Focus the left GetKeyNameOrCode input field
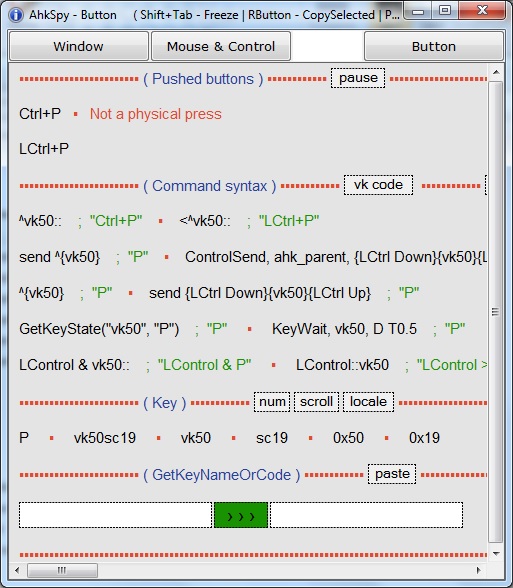This screenshot has width=513, height=588. click(116, 515)
